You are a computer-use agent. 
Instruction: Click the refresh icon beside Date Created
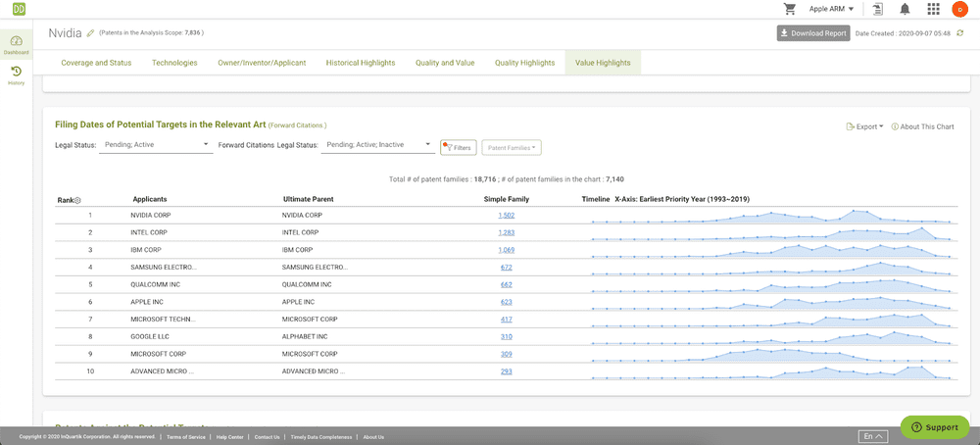click(x=961, y=33)
